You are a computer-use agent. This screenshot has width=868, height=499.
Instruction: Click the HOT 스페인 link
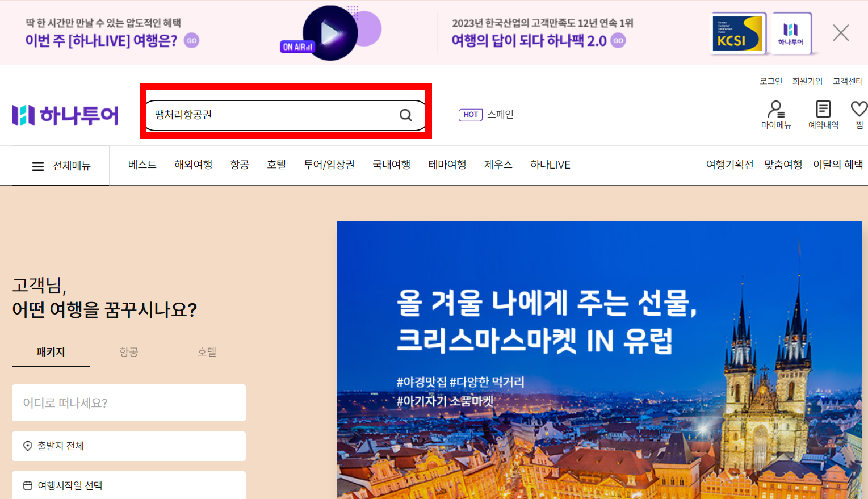(486, 114)
